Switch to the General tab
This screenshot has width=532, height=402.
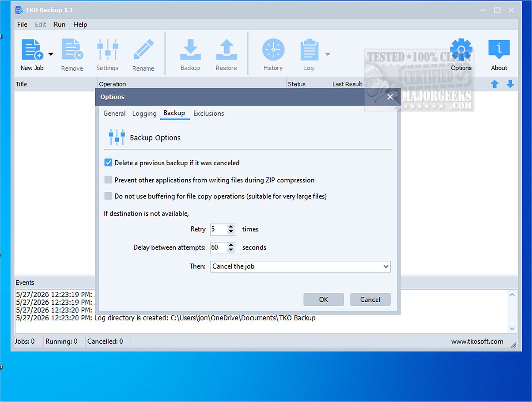pyautogui.click(x=114, y=114)
